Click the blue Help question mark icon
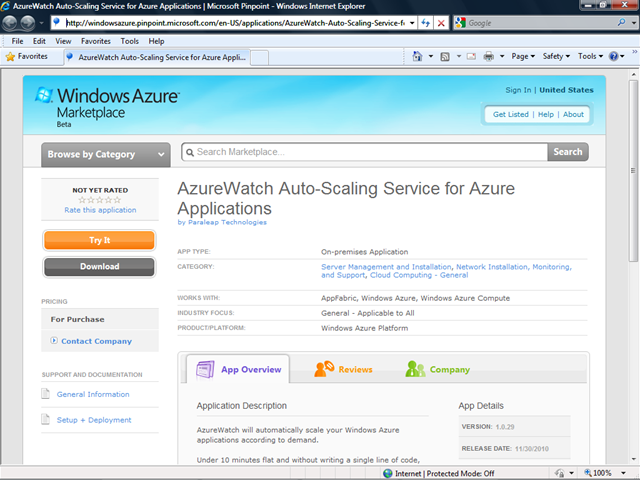640x480 pixels. click(613, 56)
